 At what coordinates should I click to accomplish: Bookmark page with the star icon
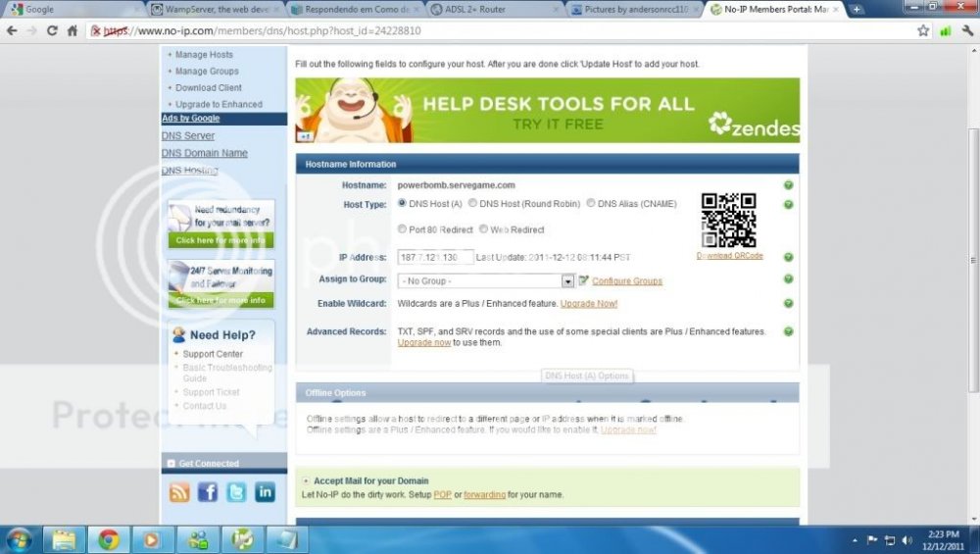coord(923,30)
